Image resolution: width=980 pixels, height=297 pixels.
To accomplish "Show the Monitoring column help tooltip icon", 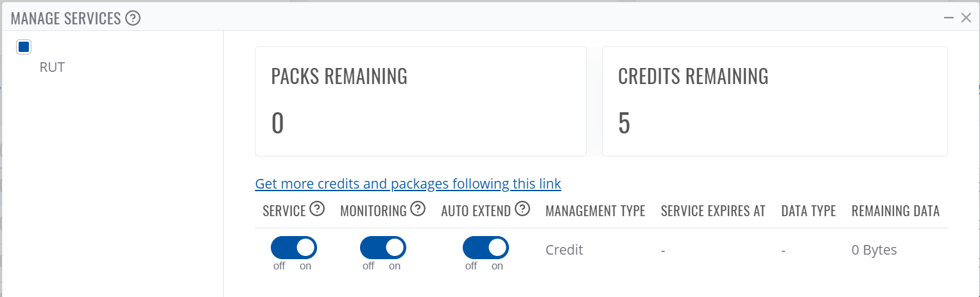I will pyautogui.click(x=418, y=209).
